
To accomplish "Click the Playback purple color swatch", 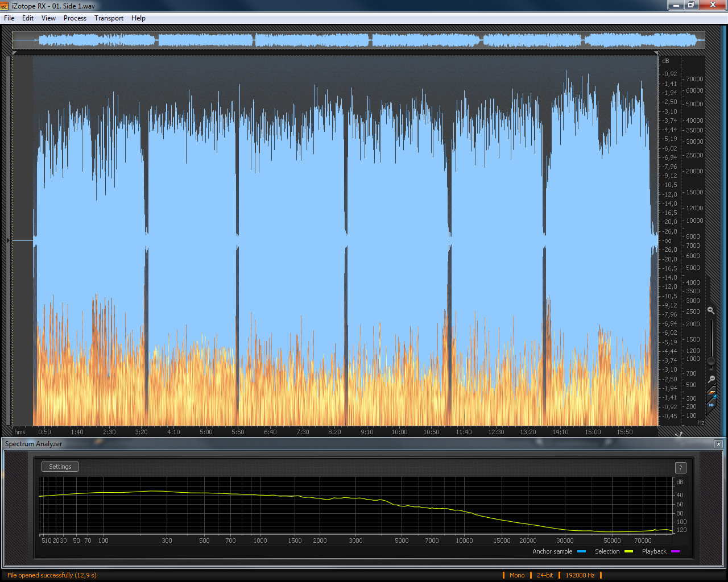I will coord(675,551).
